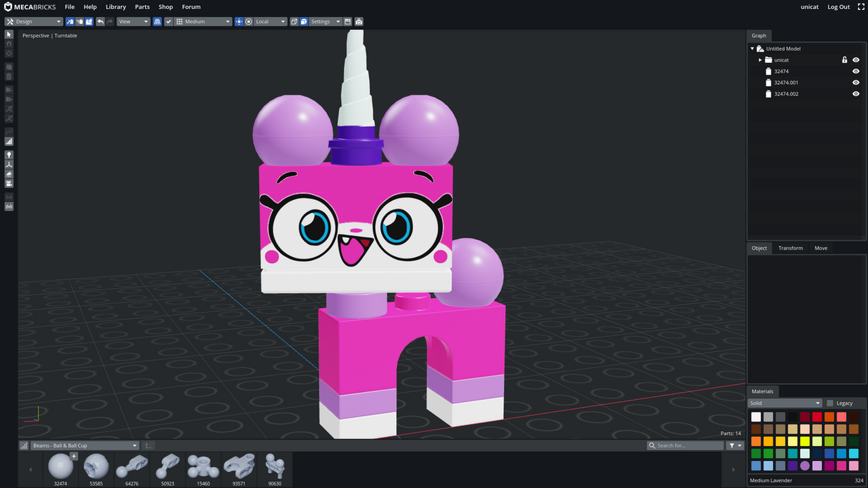Click the lightbulb lighting icon in sidebar

(x=9, y=155)
